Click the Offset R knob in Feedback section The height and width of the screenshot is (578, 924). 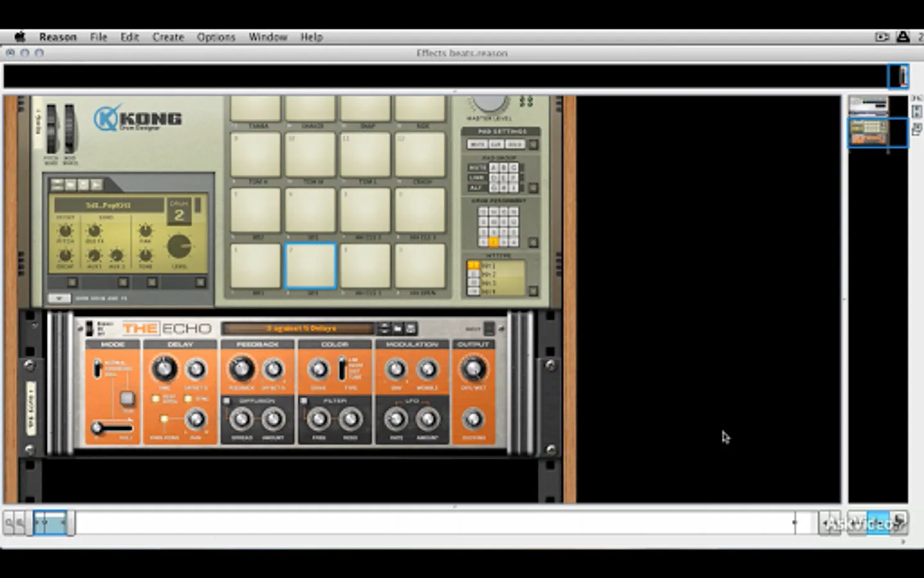point(273,369)
